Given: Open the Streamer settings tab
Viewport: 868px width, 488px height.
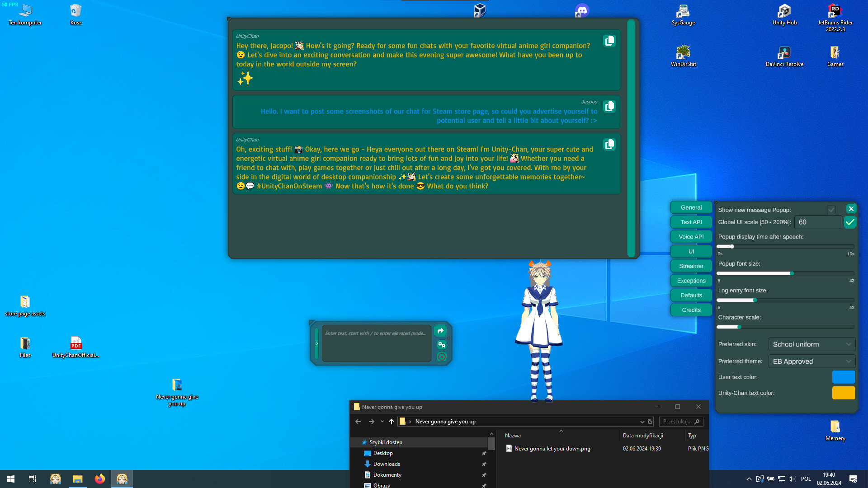Looking at the screenshot, I should pos(691,266).
